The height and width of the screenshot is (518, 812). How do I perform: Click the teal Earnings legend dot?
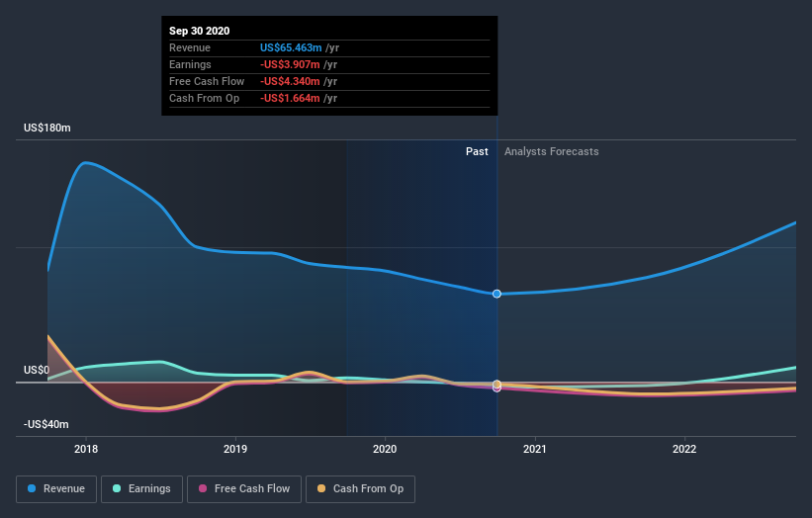117,488
